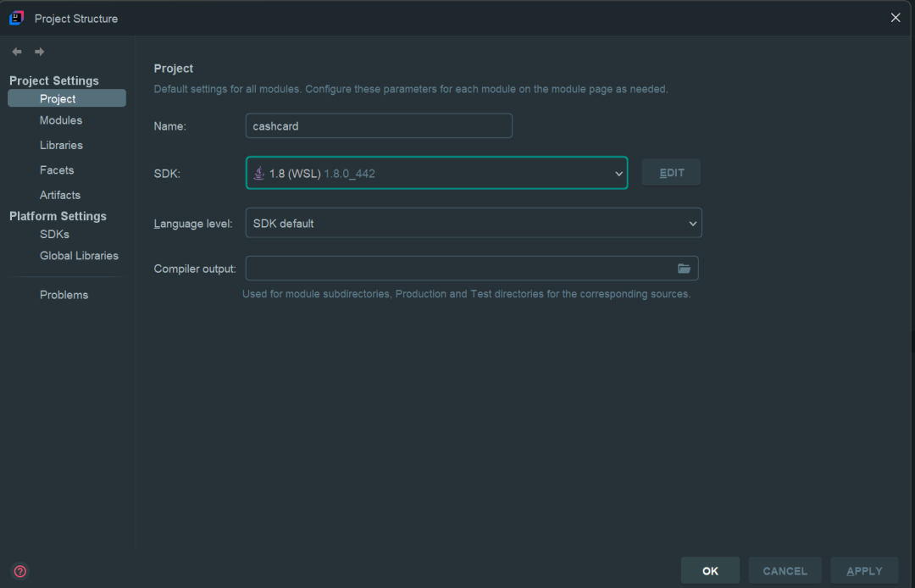Click the Java cup SDK icon
The image size is (915, 588).
[258, 173]
